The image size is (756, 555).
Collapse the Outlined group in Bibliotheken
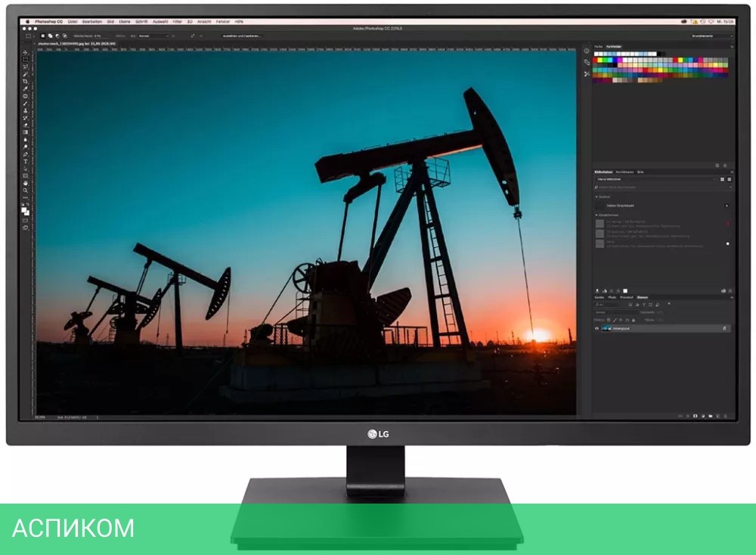596,197
